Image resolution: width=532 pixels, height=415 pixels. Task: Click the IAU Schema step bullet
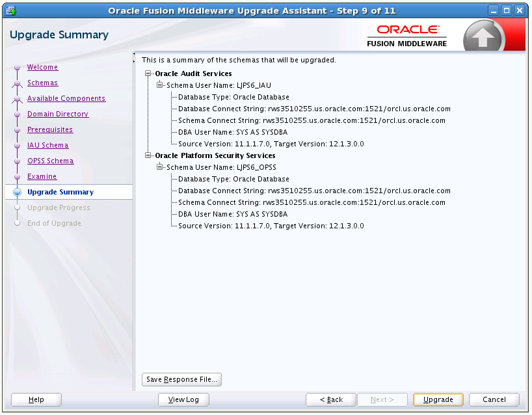(17, 146)
